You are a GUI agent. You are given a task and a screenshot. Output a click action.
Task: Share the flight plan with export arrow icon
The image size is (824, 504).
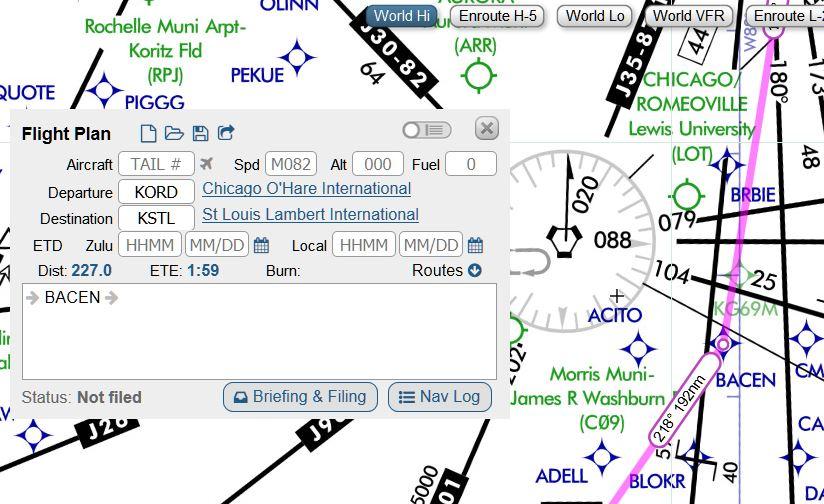click(226, 133)
